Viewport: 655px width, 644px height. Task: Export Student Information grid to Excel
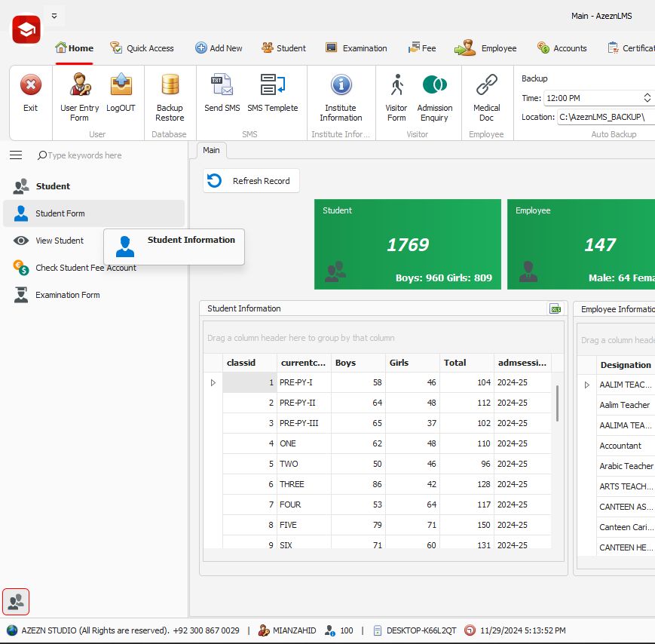[556, 308]
